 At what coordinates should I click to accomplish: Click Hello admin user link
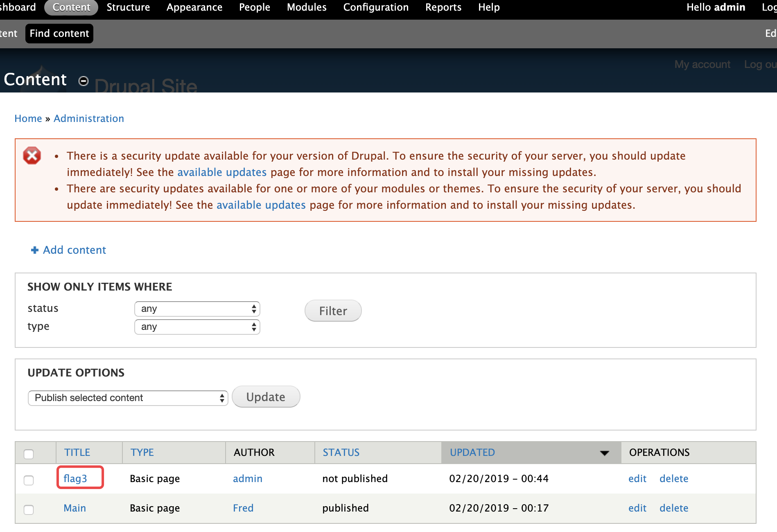pyautogui.click(x=716, y=7)
